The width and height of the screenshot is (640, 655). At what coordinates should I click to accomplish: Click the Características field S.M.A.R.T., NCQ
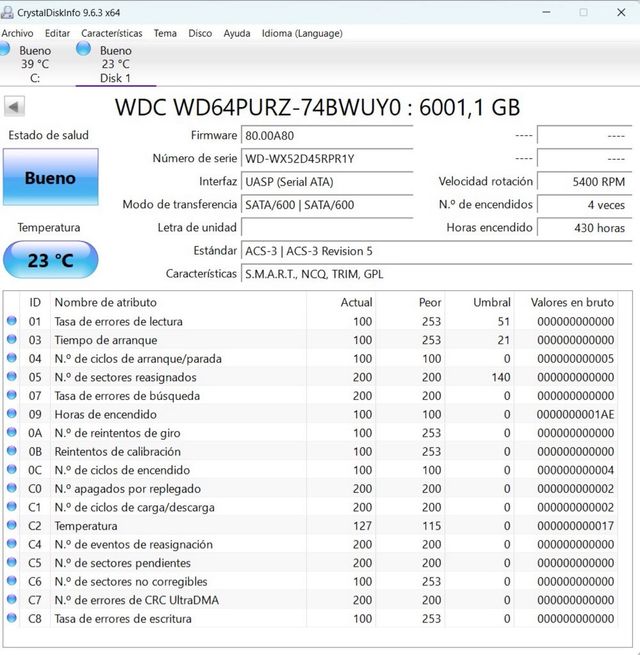[x=436, y=274]
